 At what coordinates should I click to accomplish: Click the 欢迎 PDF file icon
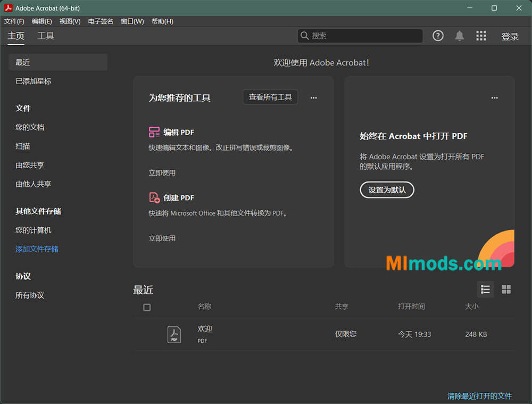coord(174,335)
